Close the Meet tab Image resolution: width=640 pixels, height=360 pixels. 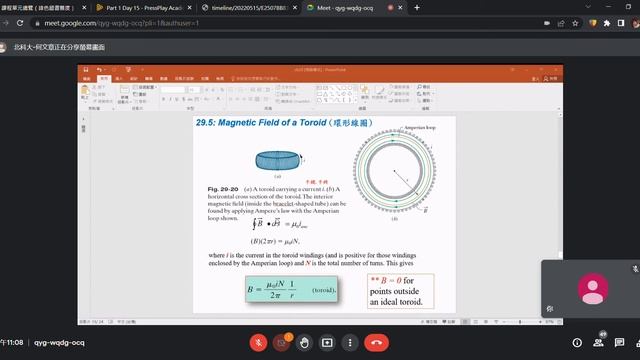point(400,8)
